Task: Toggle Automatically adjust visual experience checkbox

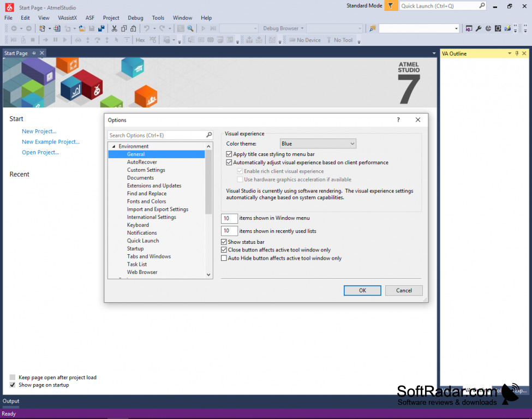Action: click(x=229, y=163)
